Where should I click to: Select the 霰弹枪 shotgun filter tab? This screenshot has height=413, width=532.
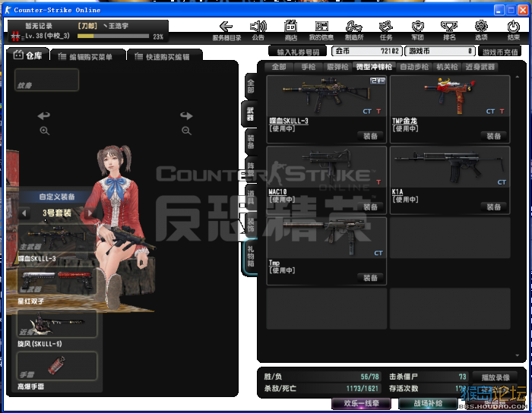click(337, 67)
